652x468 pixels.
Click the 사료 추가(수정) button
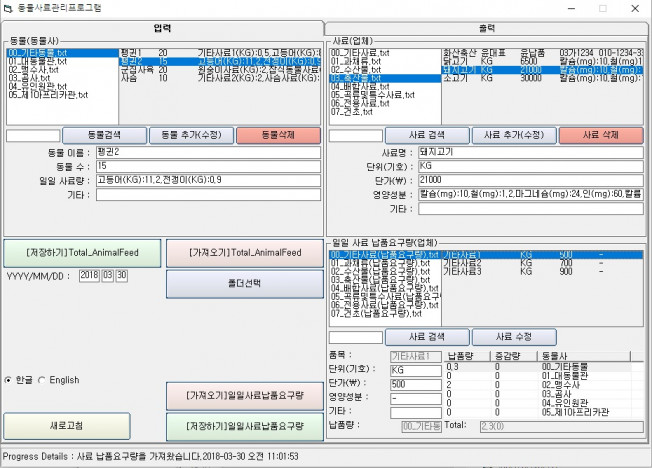(513, 135)
